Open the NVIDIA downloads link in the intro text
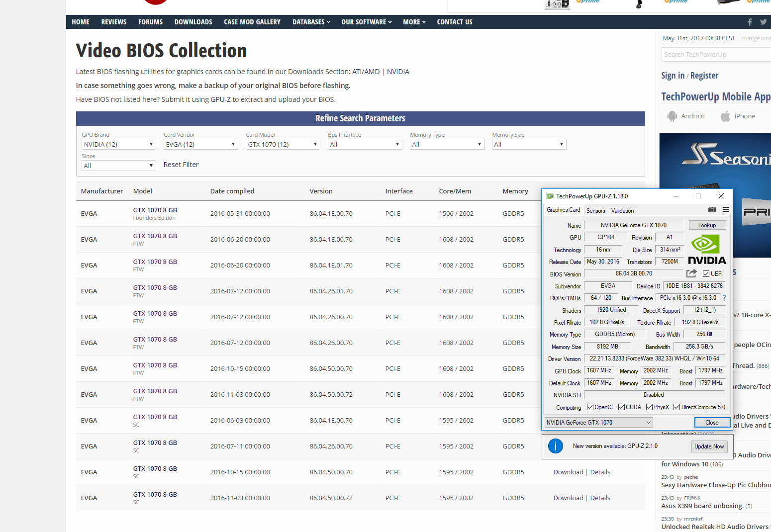This screenshot has width=771, height=532. coord(398,72)
